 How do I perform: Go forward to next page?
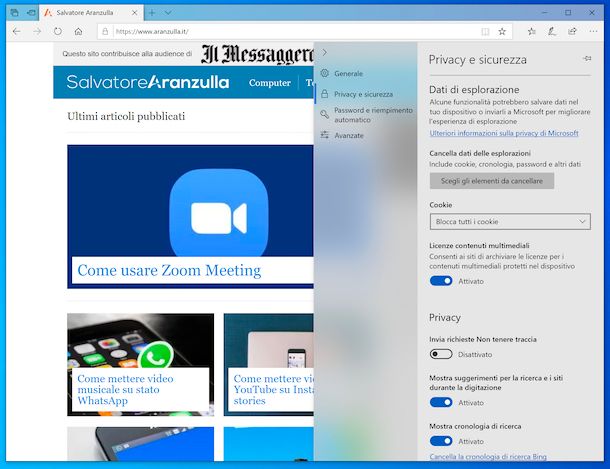tap(37, 32)
